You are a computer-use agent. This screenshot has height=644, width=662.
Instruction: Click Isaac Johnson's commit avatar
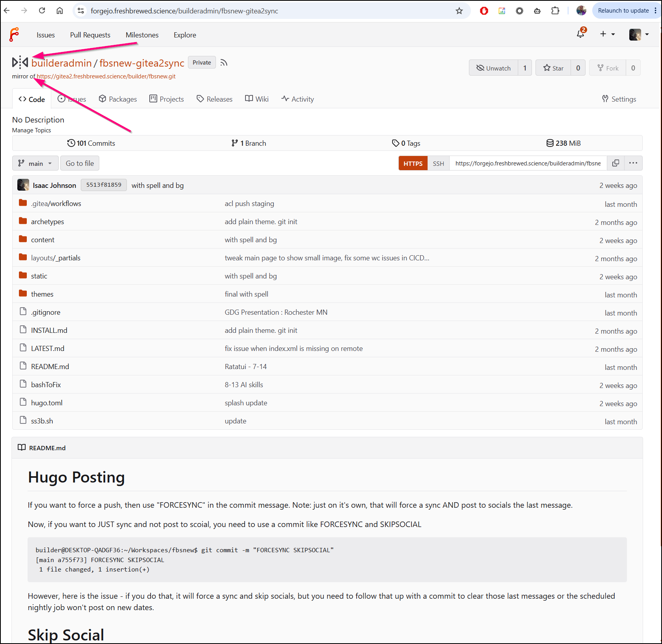[23, 185]
